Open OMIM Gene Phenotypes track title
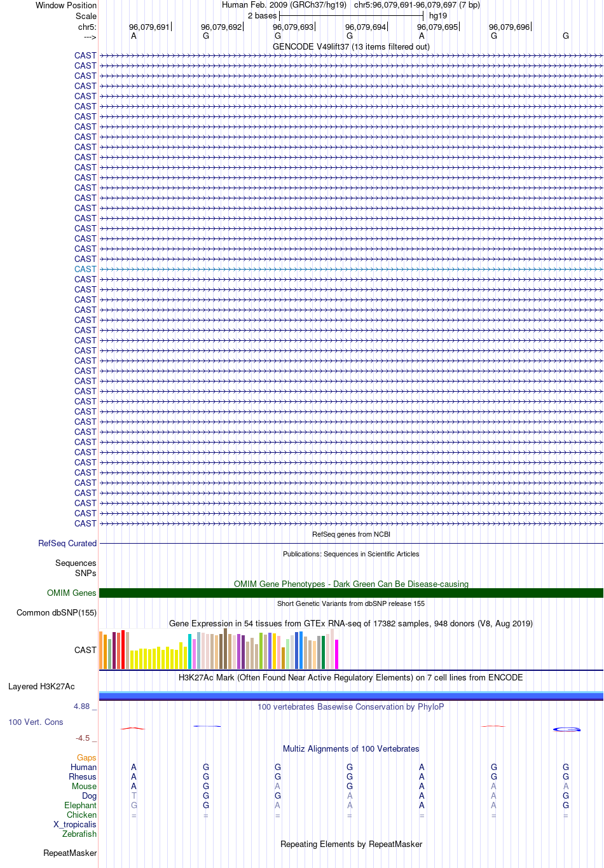Image resolution: width=604 pixels, height=868 pixels. click(351, 584)
